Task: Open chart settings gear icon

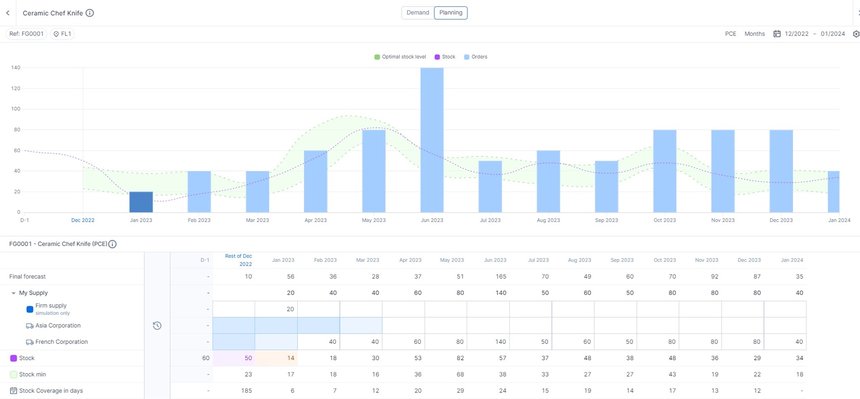Action: 856,33
